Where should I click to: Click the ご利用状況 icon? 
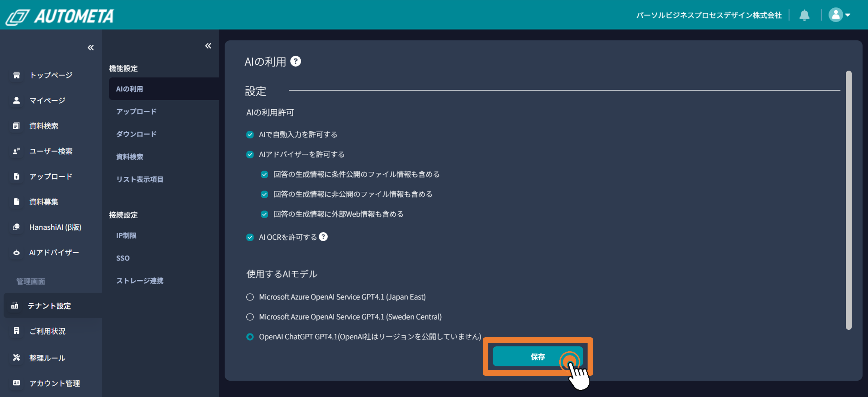(x=17, y=331)
